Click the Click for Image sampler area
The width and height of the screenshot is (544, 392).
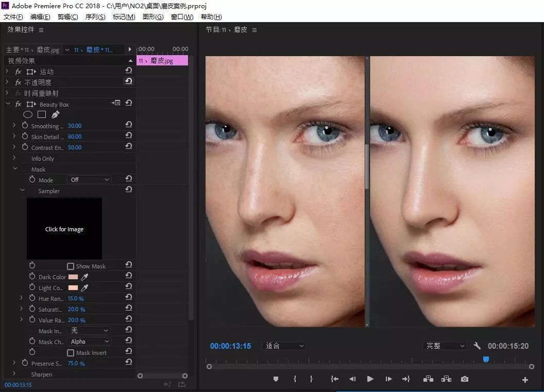pos(64,229)
